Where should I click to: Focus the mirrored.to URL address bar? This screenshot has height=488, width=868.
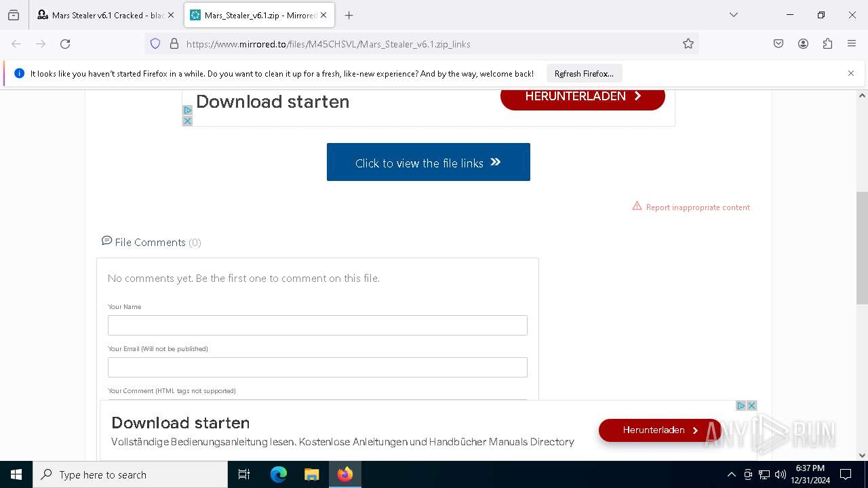click(420, 44)
